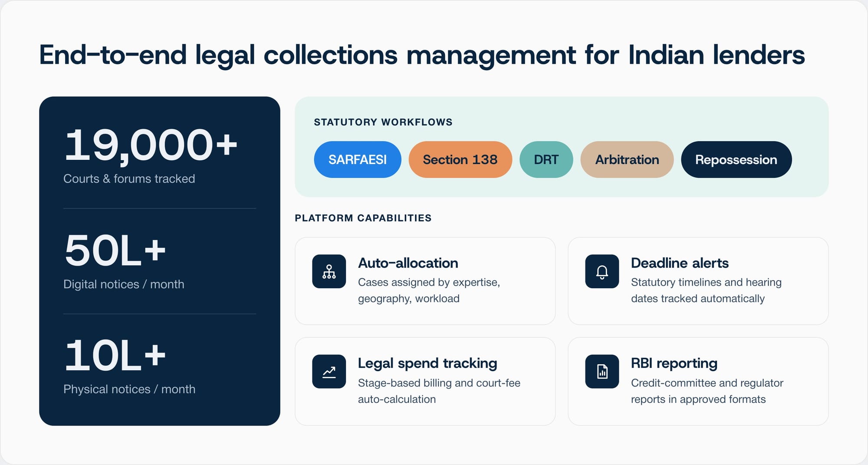Click the 10L+ statistic

point(115,356)
